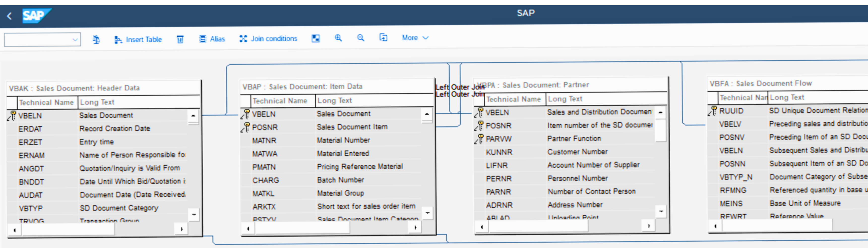Click the SAP logo
The image size is (868, 248).
tap(36, 16)
